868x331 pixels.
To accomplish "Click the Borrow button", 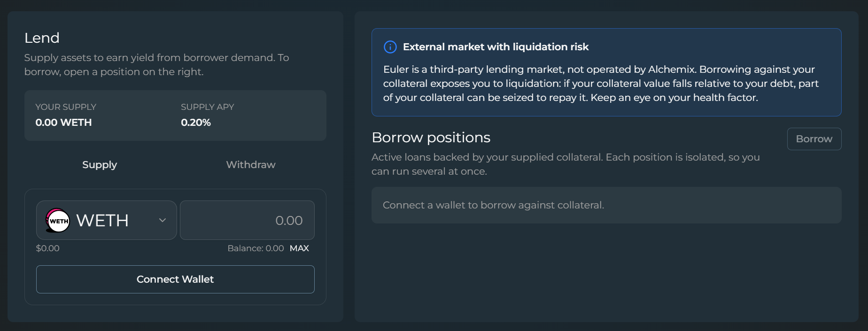I will [814, 139].
